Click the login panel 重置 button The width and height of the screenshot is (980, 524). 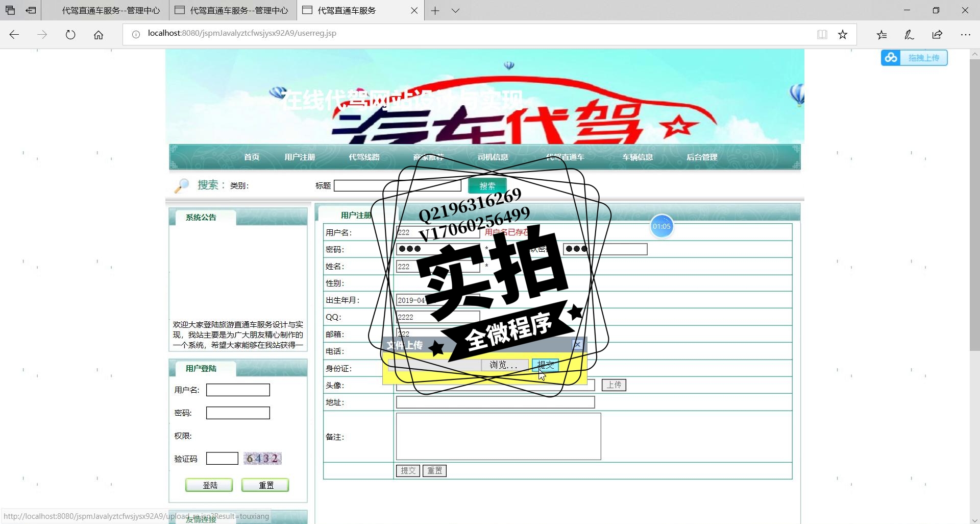pyautogui.click(x=265, y=485)
